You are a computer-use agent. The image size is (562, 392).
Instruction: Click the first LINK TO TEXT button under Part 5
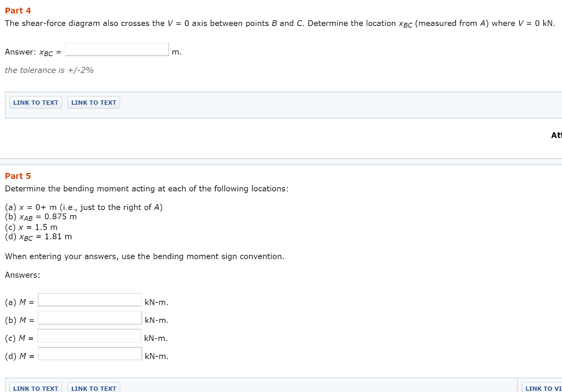35,388
